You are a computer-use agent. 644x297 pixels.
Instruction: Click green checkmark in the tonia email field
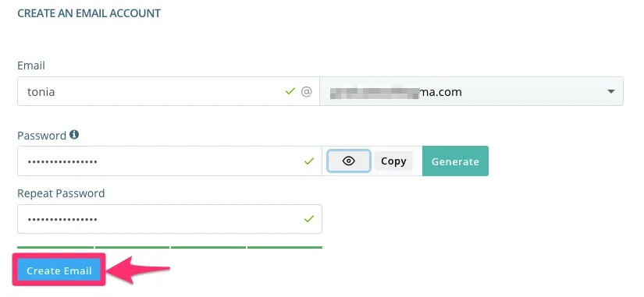coord(290,91)
